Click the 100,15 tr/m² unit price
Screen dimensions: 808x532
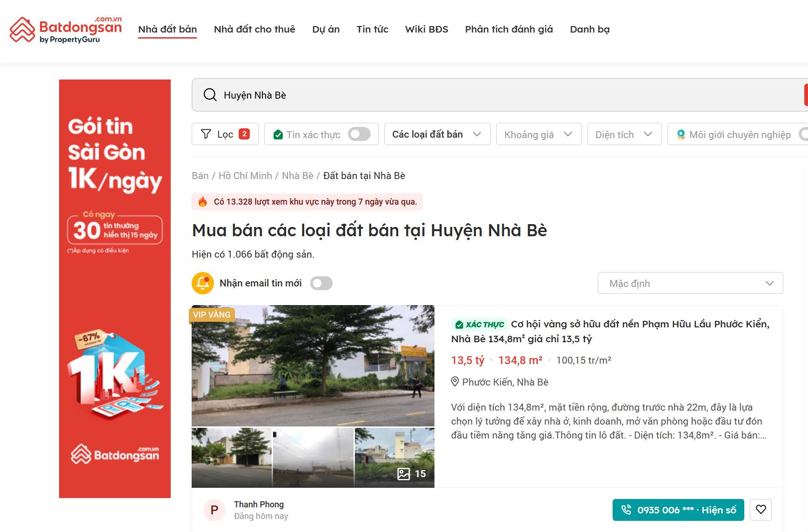584,360
